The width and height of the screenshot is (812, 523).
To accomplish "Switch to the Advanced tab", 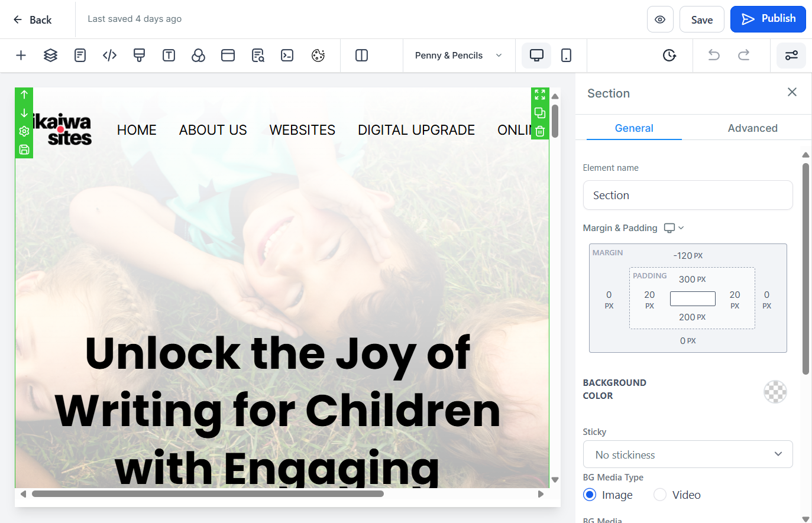I will [x=752, y=128].
